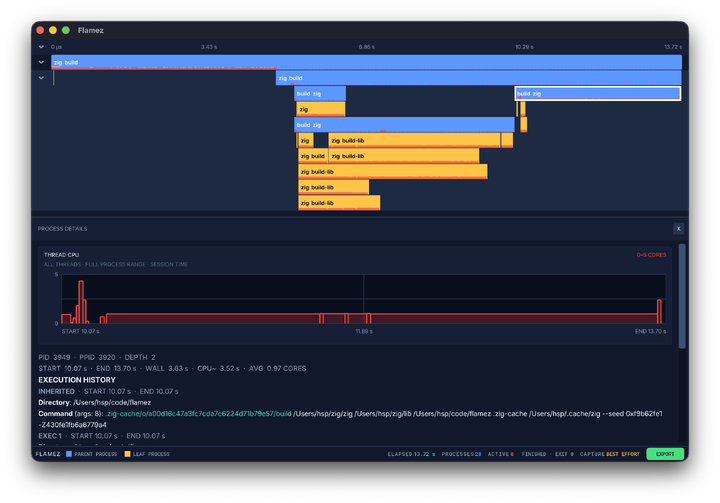Select the top-level zig build bar spanning the timeline

(x=366, y=62)
